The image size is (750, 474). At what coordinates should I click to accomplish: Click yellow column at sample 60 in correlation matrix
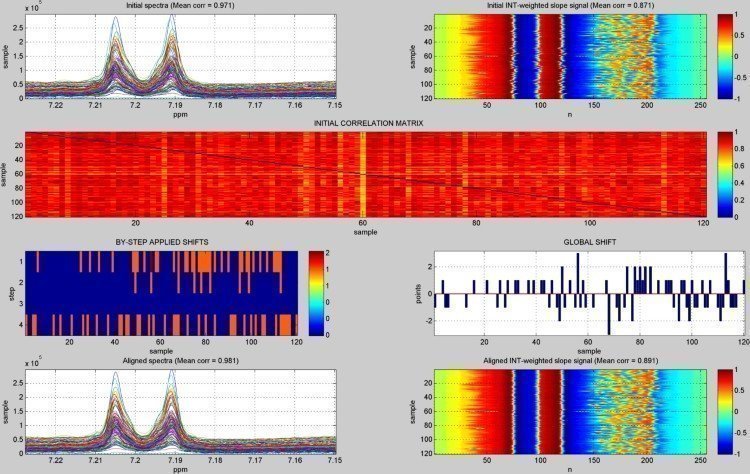point(363,173)
